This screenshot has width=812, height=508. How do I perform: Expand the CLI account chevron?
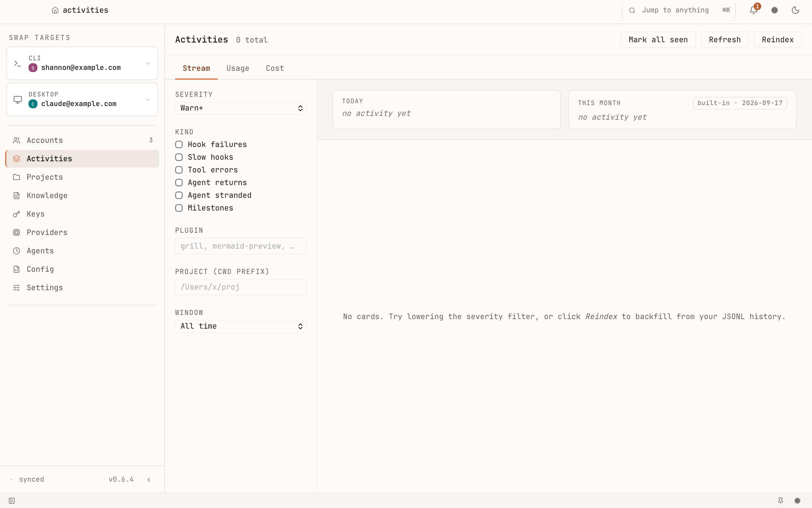[147, 63]
